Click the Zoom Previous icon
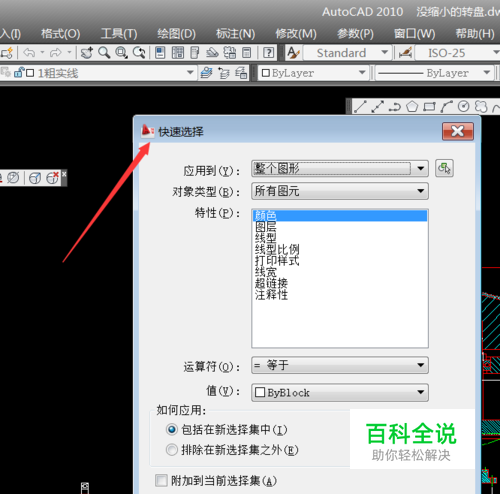This screenshot has width=500, height=494. click(x=139, y=53)
